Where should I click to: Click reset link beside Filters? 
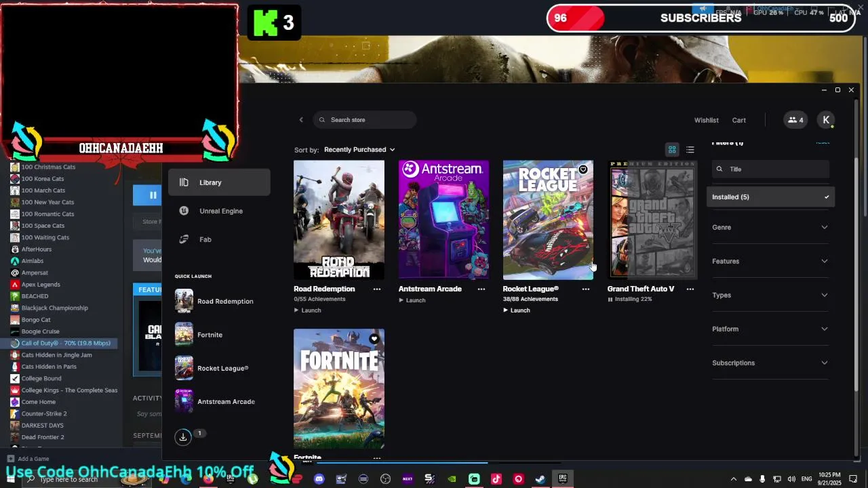pyautogui.click(x=823, y=142)
